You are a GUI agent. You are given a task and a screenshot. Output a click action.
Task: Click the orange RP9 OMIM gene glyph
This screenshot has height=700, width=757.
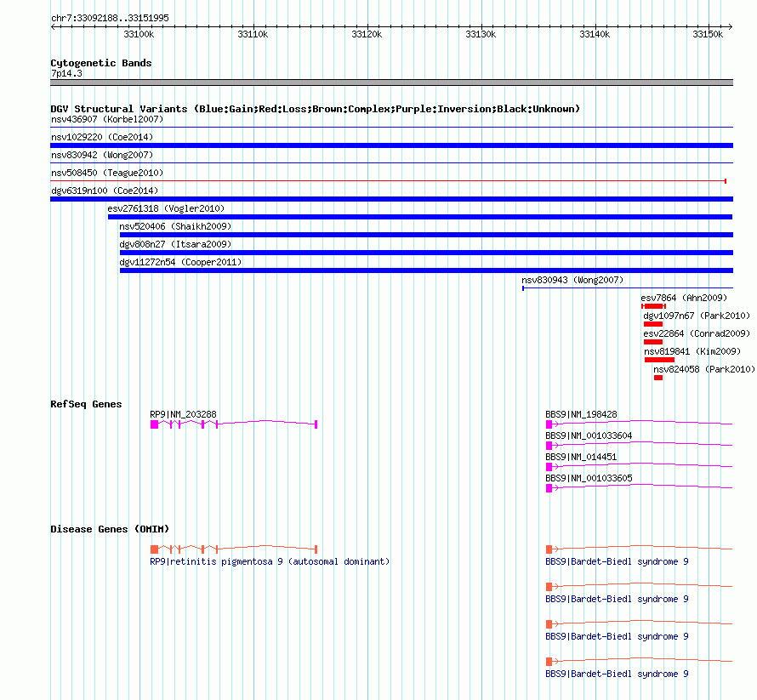(x=234, y=549)
